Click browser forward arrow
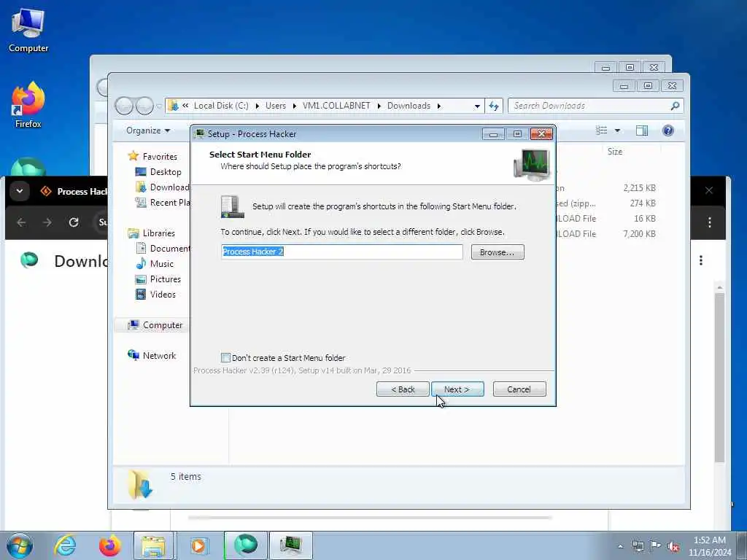 47,222
